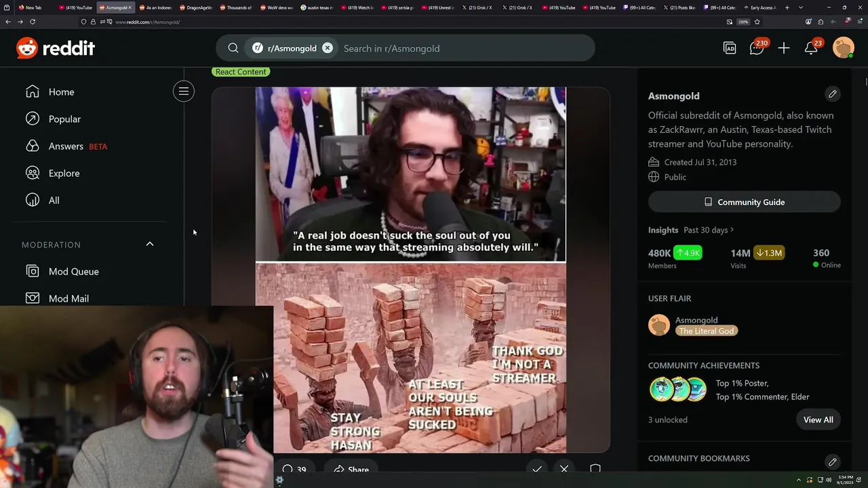Screen dimensions: 868x488
Task: Open the advertise icon in Reddit header
Action: (x=730, y=48)
